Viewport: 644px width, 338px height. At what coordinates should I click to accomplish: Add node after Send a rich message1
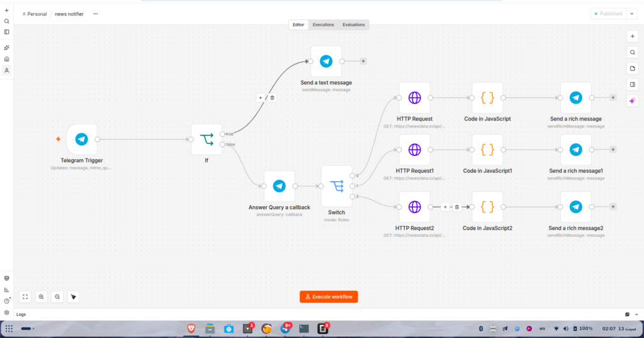(x=613, y=150)
